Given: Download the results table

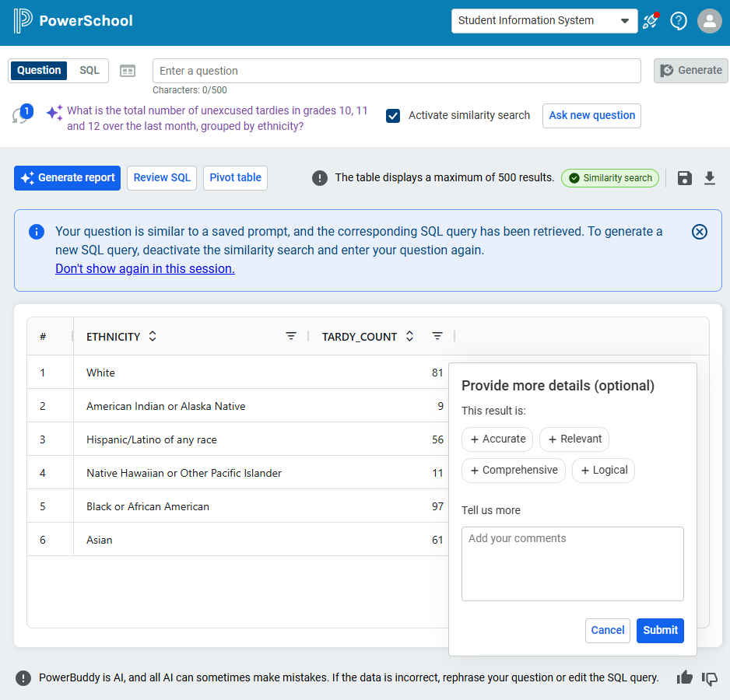Looking at the screenshot, I should [x=710, y=178].
